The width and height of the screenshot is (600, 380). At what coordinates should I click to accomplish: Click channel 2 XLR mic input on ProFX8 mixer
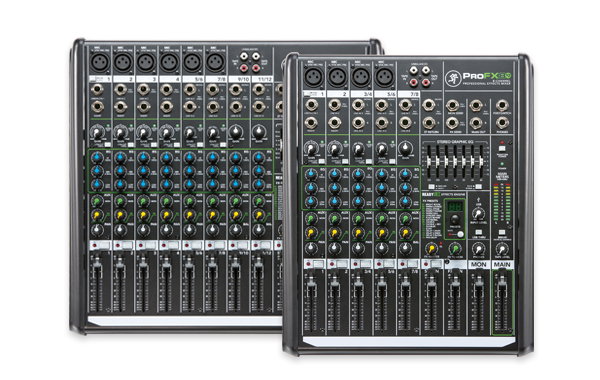pos(338,77)
